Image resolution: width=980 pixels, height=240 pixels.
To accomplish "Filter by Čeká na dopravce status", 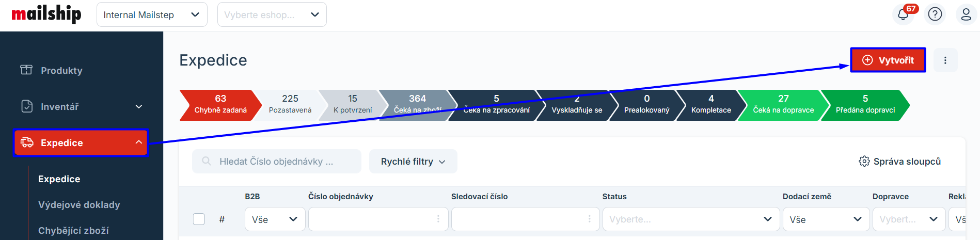I will (783, 104).
